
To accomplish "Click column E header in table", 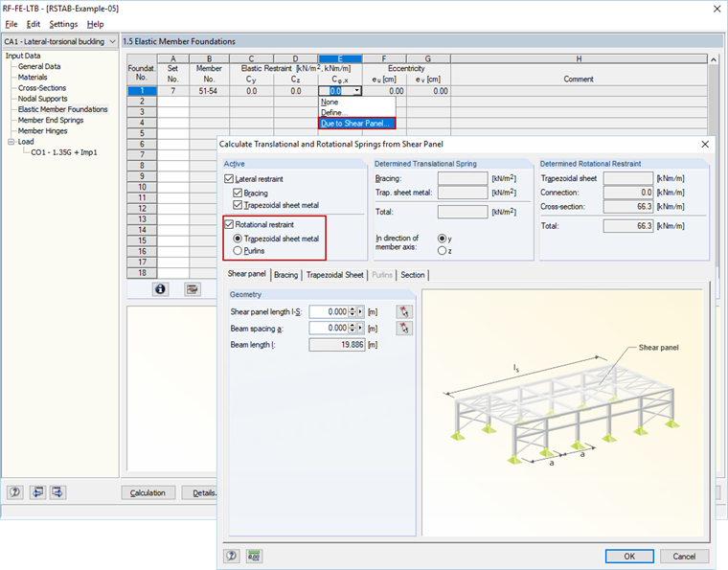I will click(340, 59).
